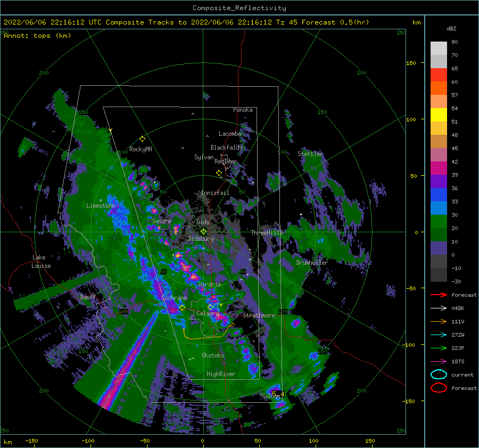The image size is (479, 448).
Task: Click the HighRiver city label
Action: tap(221, 374)
